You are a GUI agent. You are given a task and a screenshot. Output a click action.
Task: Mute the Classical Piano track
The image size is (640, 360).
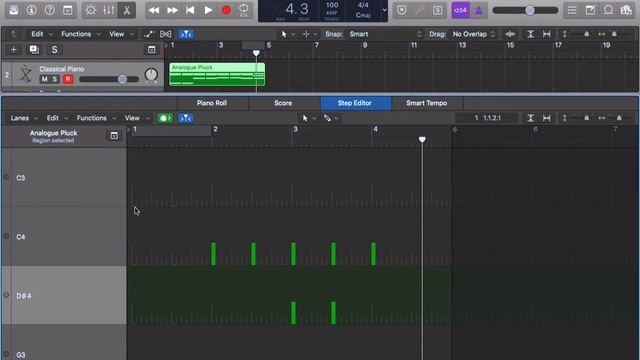coord(44,79)
